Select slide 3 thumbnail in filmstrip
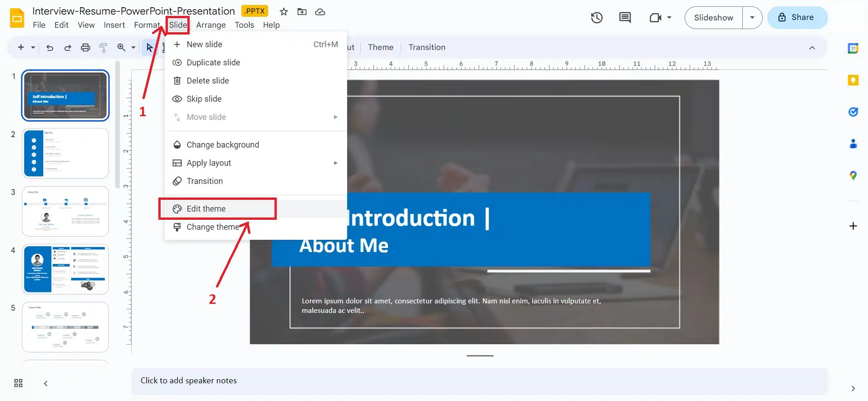 [65, 211]
